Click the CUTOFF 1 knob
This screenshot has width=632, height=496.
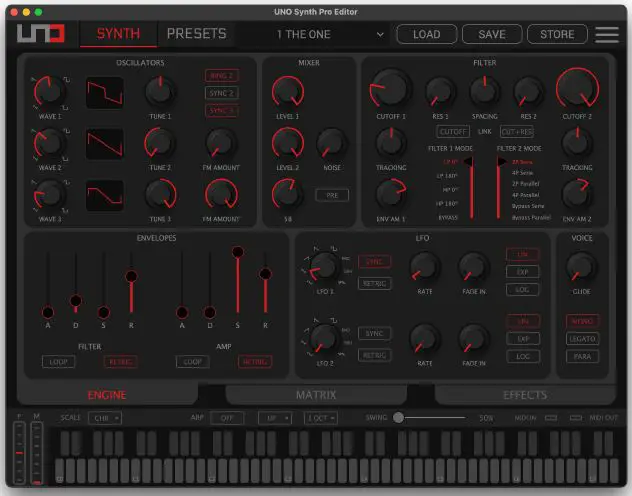pos(390,89)
